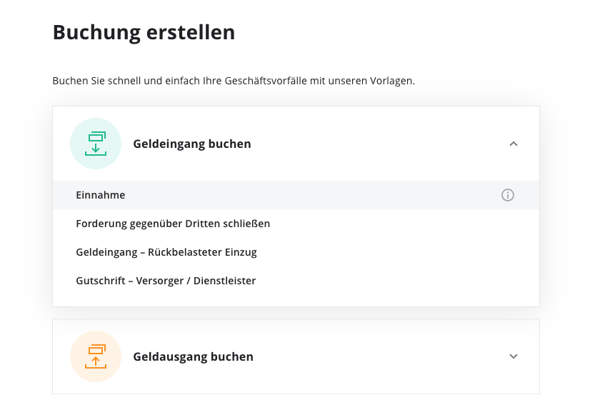This screenshot has height=400, width=600.
Task: Click the Geldausgang buchen section title
Action: 193,356
